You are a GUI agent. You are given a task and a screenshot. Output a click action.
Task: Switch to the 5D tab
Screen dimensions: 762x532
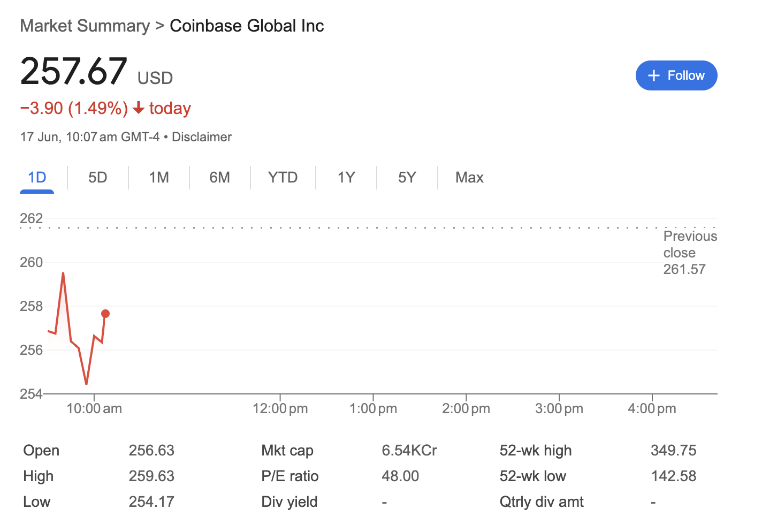98,178
